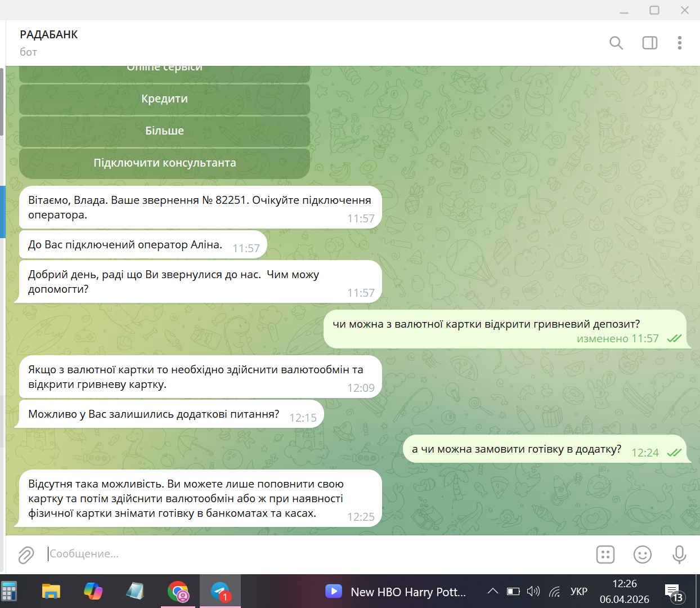Open the bot commands keyboard icon

click(605, 555)
